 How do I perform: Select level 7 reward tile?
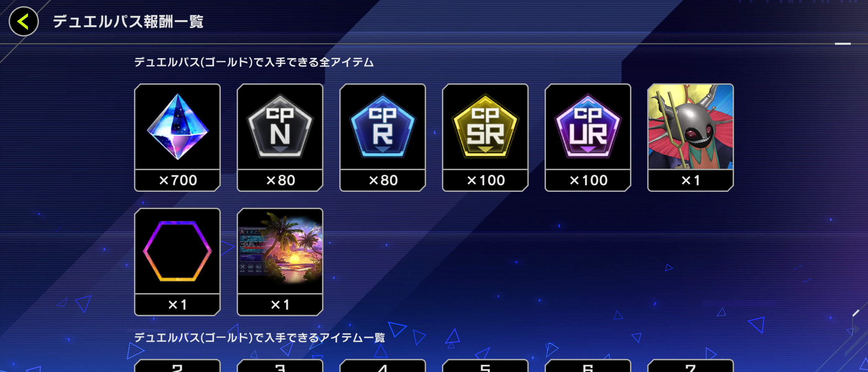[x=691, y=366]
